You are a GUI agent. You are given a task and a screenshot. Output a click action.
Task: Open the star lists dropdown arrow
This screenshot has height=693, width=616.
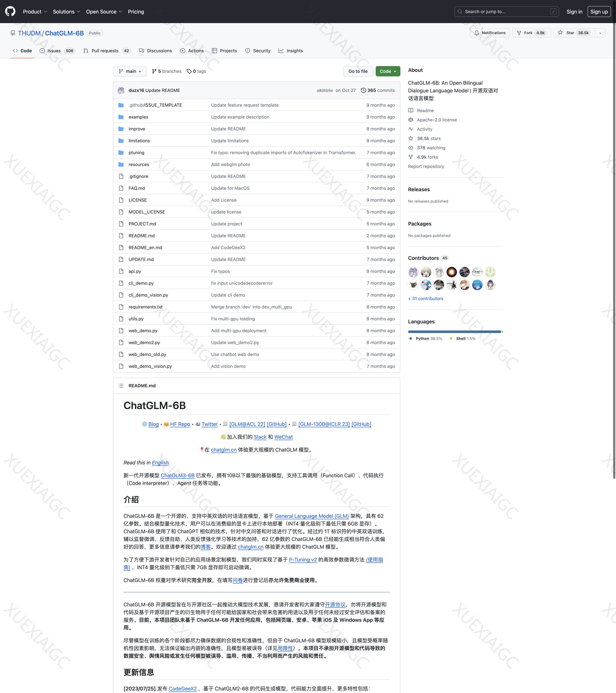point(600,33)
